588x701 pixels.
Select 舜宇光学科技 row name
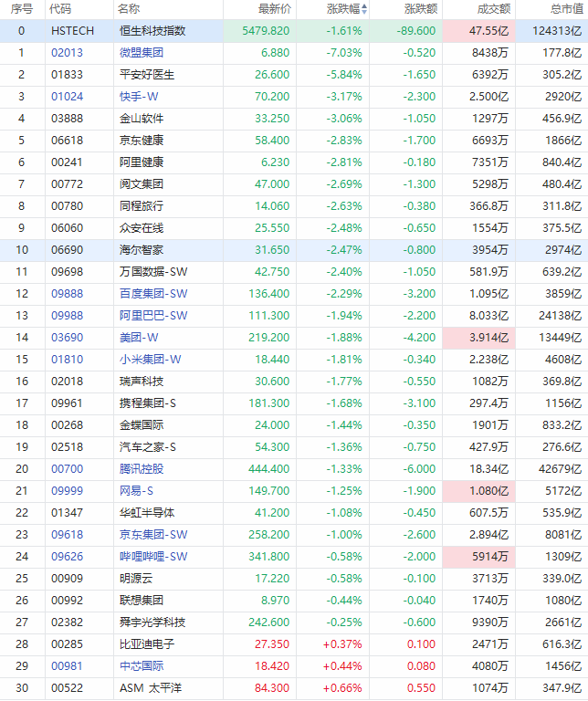click(152, 623)
